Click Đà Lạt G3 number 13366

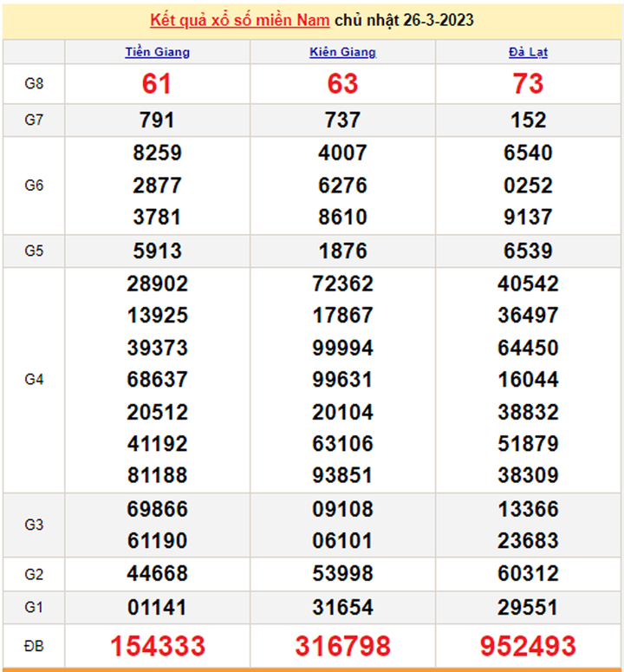pos(528,509)
